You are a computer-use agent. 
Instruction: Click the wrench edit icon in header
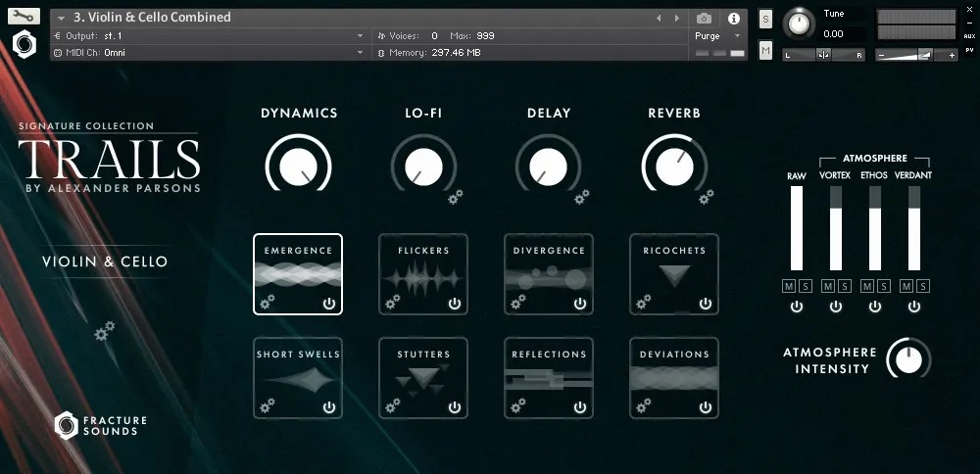[24, 16]
